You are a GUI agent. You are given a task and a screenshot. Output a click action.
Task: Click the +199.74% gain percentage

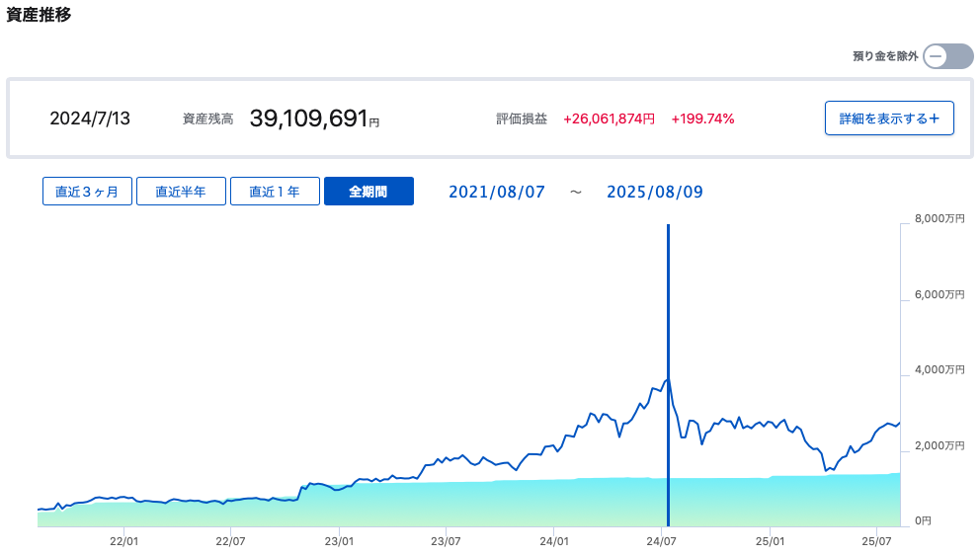pyautogui.click(x=702, y=119)
